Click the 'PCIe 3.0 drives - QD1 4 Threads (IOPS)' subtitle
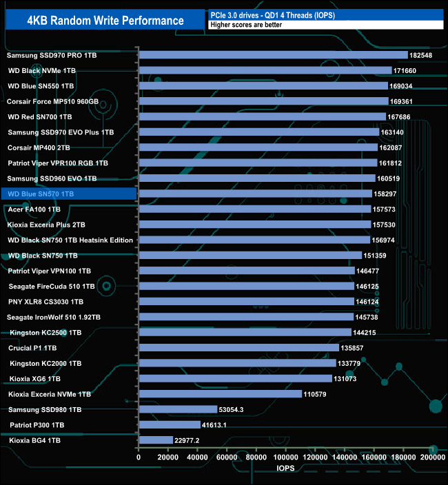 pos(272,15)
